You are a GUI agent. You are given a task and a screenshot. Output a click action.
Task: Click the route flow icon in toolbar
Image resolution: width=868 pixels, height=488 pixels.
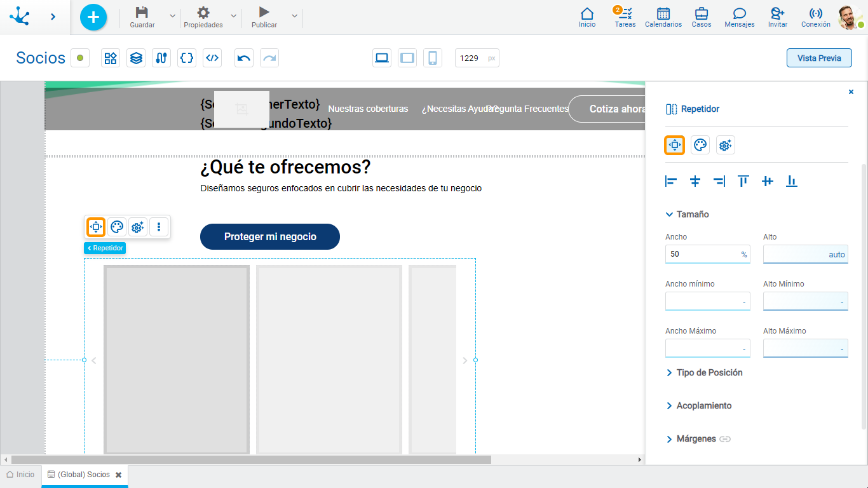coord(161,58)
